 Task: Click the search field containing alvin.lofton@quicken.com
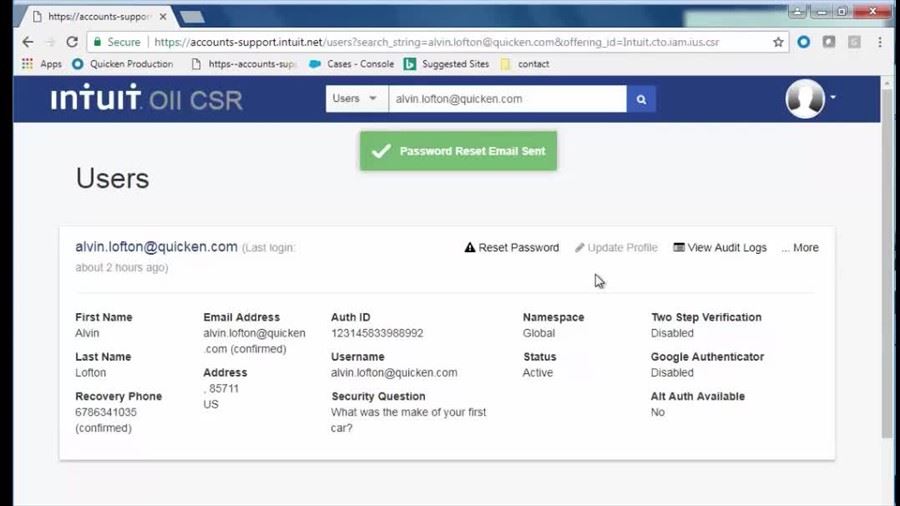coord(507,99)
